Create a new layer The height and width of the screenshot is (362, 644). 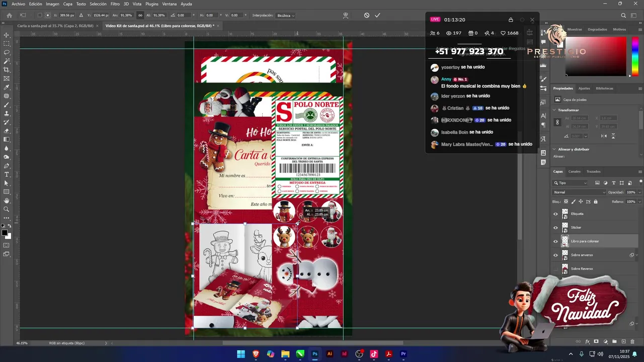pos(624,342)
